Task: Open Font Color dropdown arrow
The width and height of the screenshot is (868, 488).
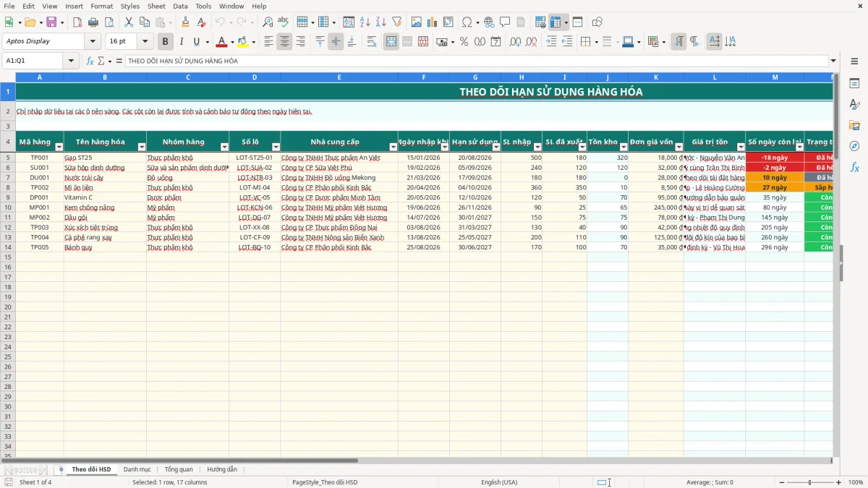Action: (x=232, y=42)
